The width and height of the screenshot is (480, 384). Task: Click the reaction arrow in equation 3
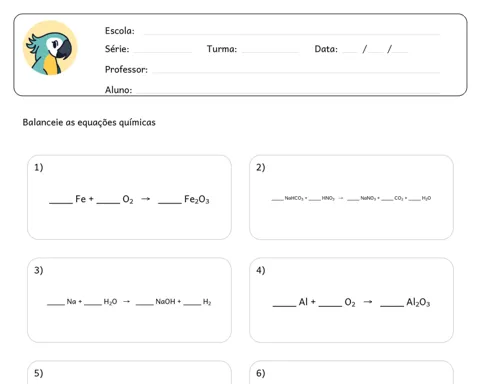[x=126, y=301]
